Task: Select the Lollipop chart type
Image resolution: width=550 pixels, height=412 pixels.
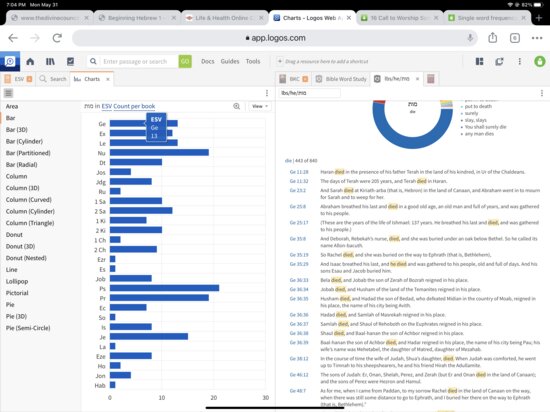Action: (17, 281)
